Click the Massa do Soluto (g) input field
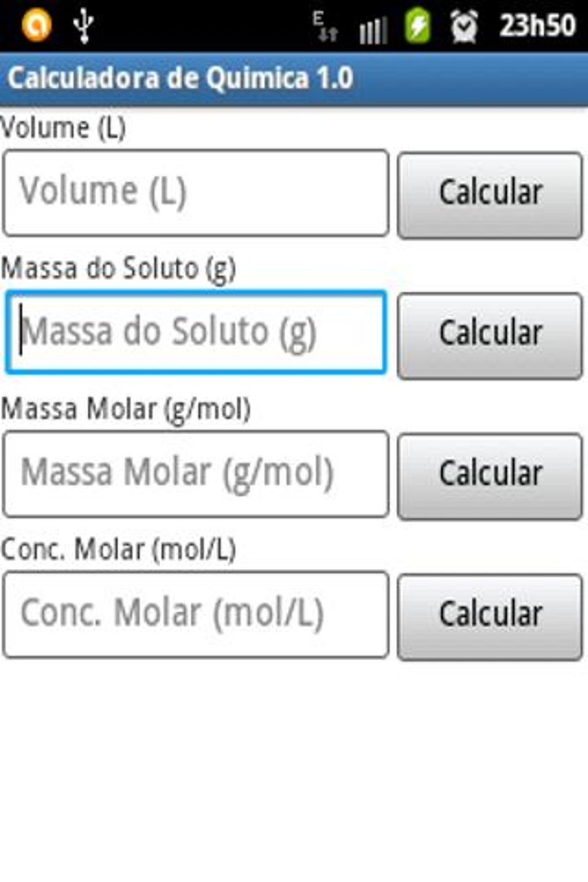Image resolution: width=588 pixels, height=882 pixels. 196,333
